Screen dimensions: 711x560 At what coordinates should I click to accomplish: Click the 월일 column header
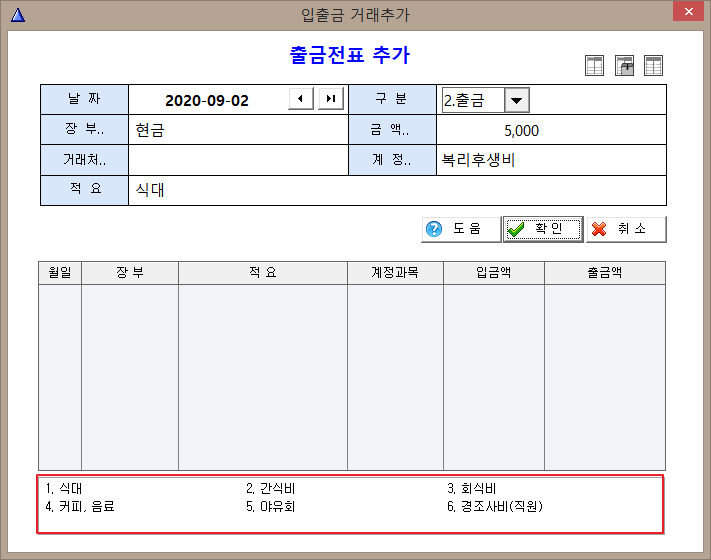60,273
